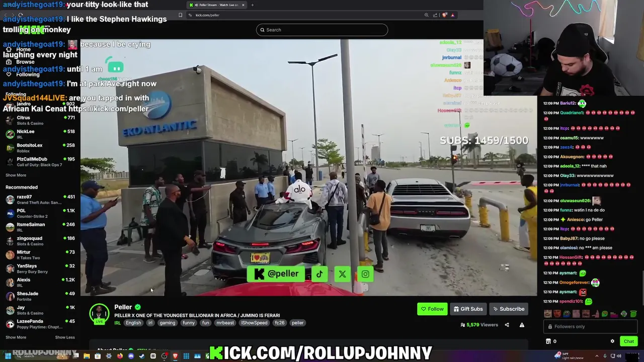The width and height of the screenshot is (644, 362).
Task: Open Steam from the taskbar
Action: click(x=142, y=356)
